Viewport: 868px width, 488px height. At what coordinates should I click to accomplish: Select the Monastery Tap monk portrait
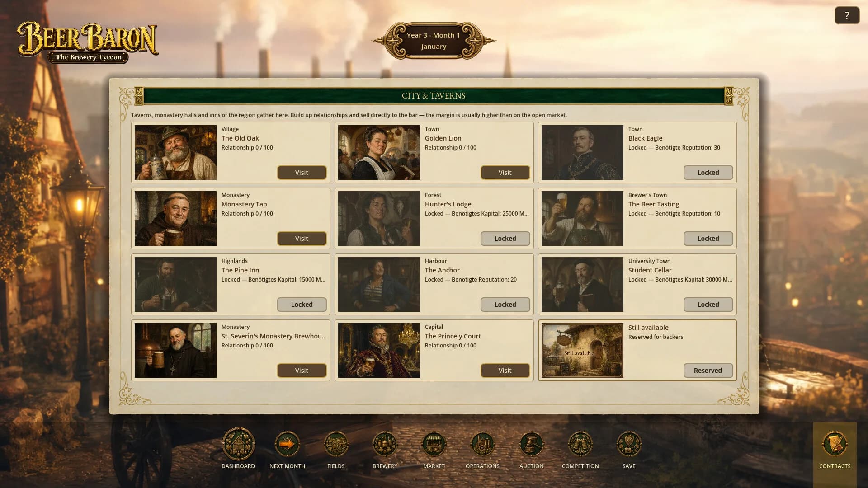point(175,218)
